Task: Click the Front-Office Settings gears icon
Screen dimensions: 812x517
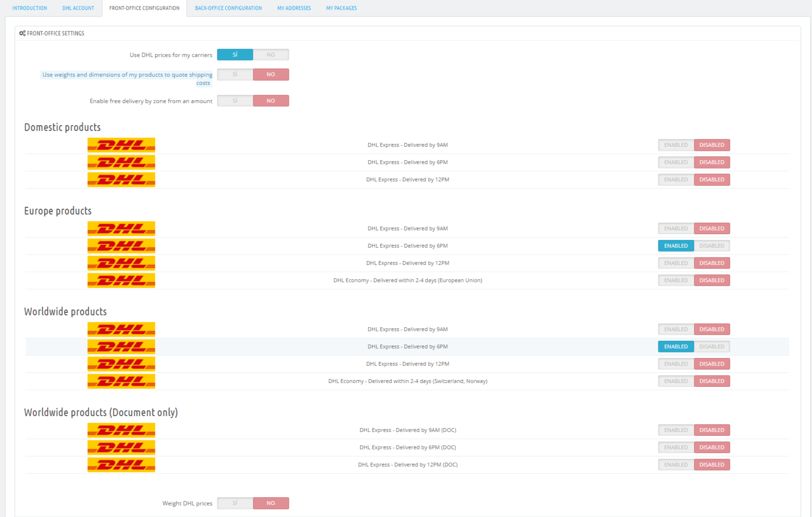Action: coord(22,33)
